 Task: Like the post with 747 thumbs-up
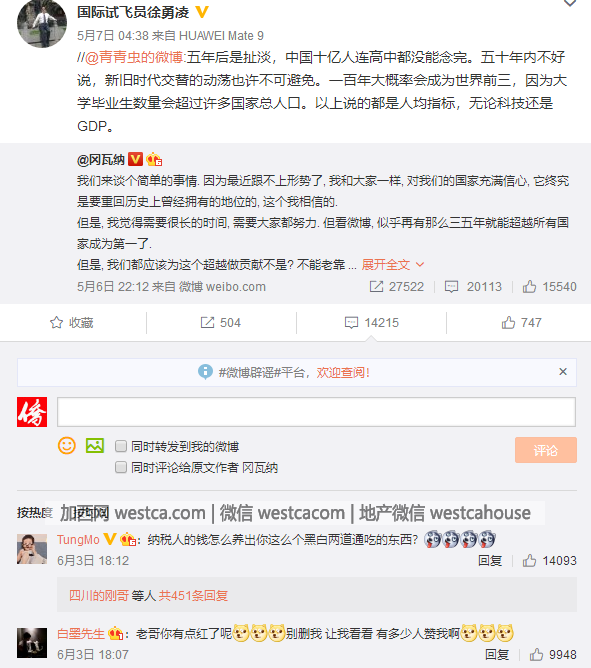[508, 322]
